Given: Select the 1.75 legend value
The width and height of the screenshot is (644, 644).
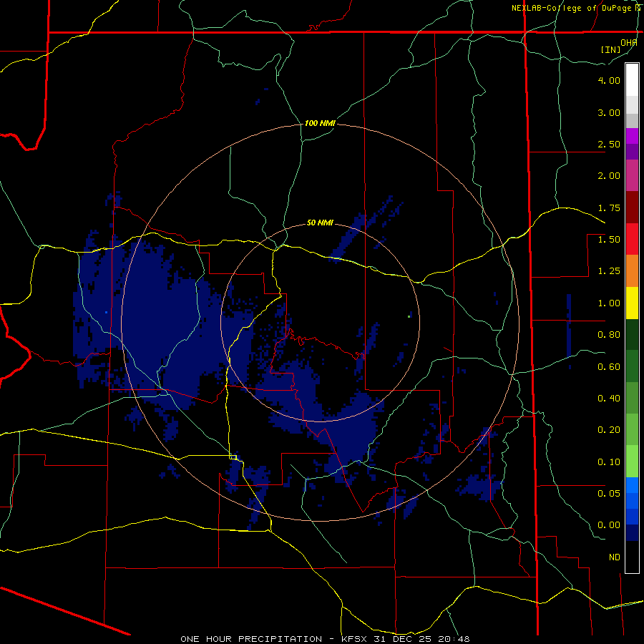Looking at the screenshot, I should (x=609, y=208).
